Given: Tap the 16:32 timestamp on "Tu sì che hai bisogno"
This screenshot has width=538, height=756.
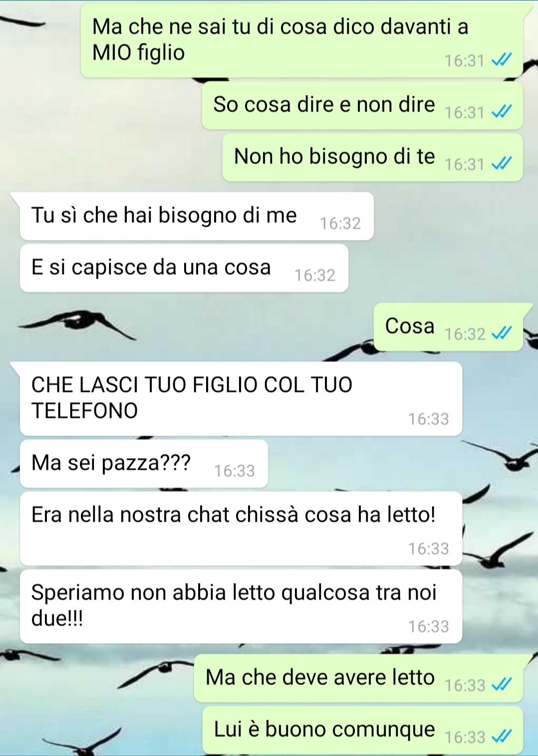Looking at the screenshot, I should point(340,223).
